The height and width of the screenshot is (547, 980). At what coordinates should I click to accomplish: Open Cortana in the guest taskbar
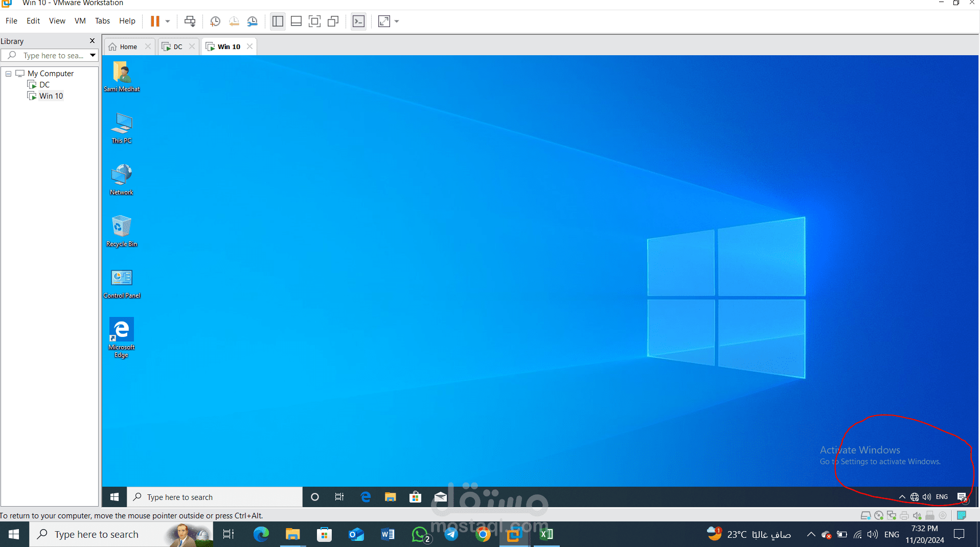[315, 497]
